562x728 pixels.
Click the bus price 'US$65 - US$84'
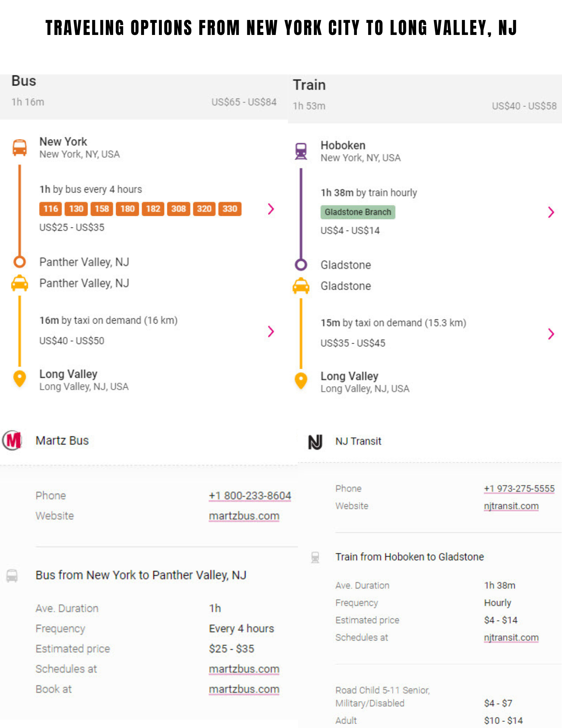[x=244, y=102]
